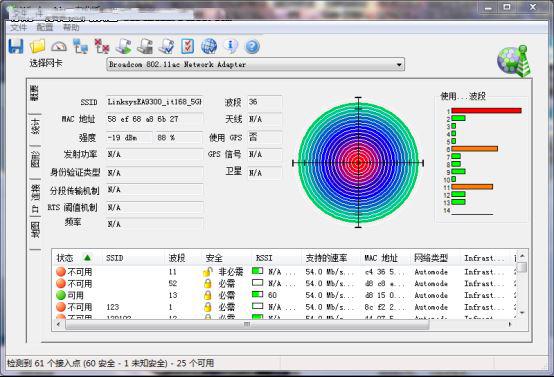Viewport: 554px width, 377px height.
Task: Click the 使用...波段 panel title
Action: (x=463, y=96)
